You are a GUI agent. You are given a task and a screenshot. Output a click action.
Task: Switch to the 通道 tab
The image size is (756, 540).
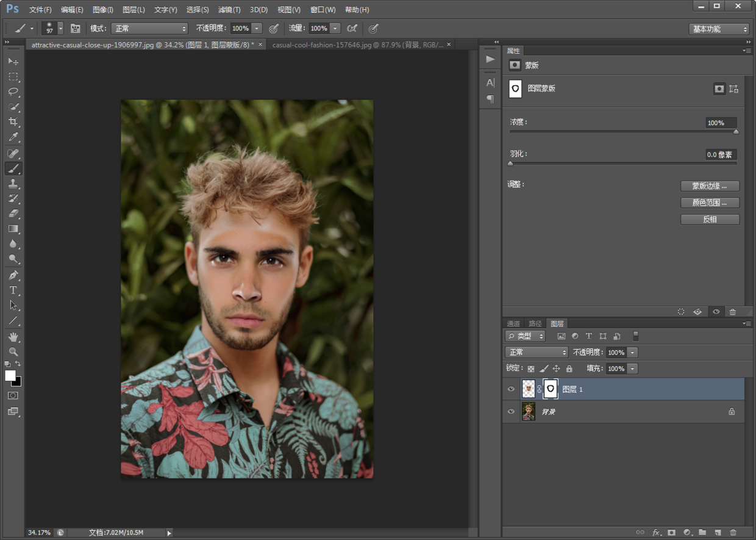[x=513, y=323]
